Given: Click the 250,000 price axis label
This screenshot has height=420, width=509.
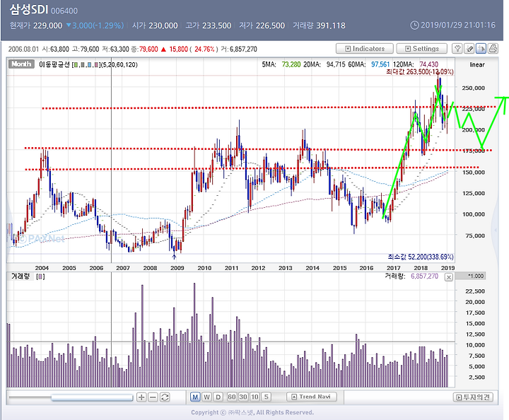Looking at the screenshot, I should tap(473, 88).
